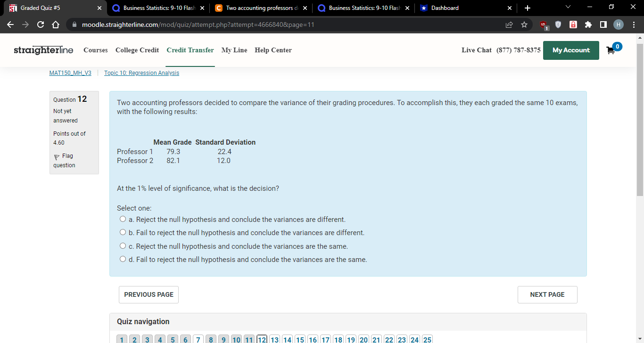644x343 pixels.
Task: Jump to question 11 in quiz navigation
Action: point(249,340)
